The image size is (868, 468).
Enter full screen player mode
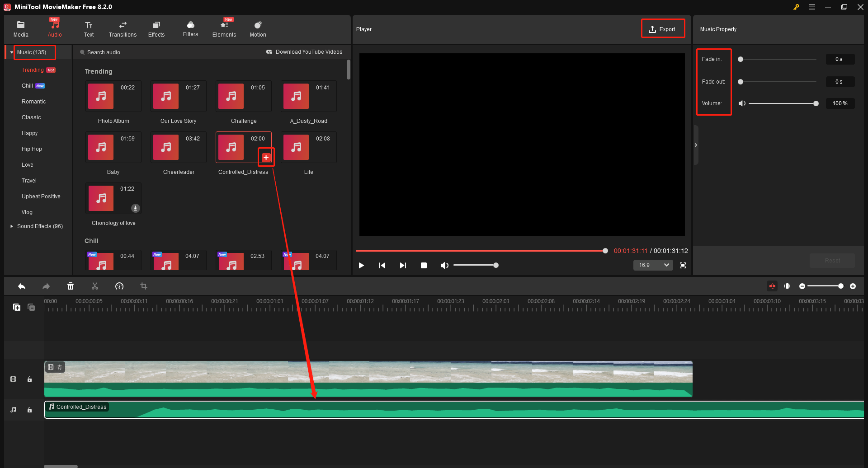tap(683, 266)
